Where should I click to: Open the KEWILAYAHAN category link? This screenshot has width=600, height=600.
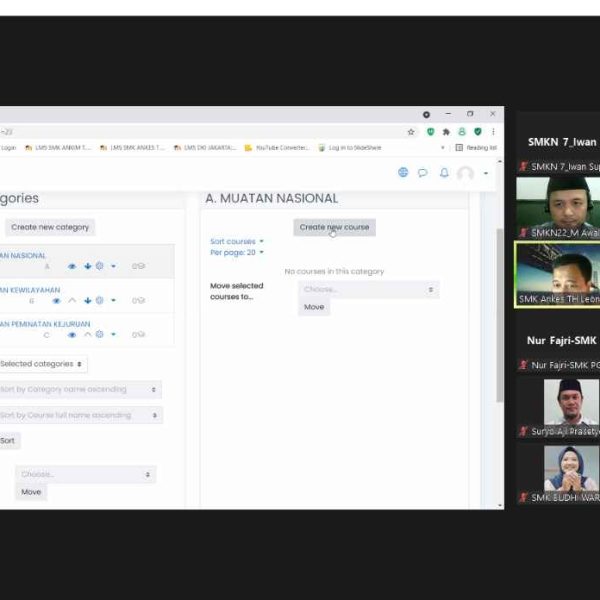click(30, 290)
